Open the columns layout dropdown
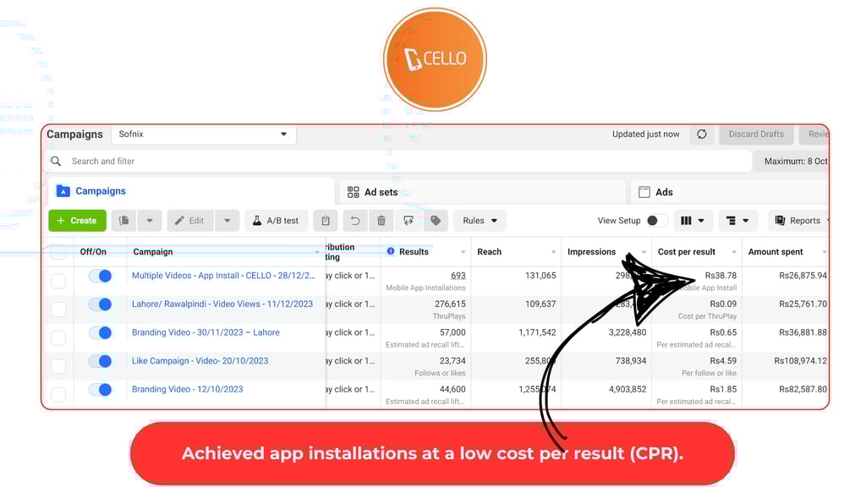 pyautogui.click(x=693, y=220)
